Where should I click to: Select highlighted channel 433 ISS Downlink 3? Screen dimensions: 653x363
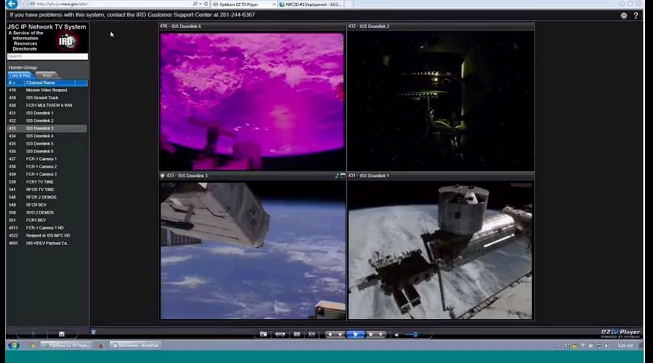click(47, 128)
